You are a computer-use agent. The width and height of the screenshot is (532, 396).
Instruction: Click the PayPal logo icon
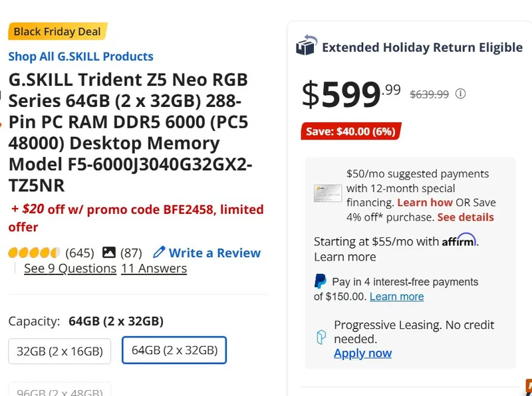tap(321, 281)
